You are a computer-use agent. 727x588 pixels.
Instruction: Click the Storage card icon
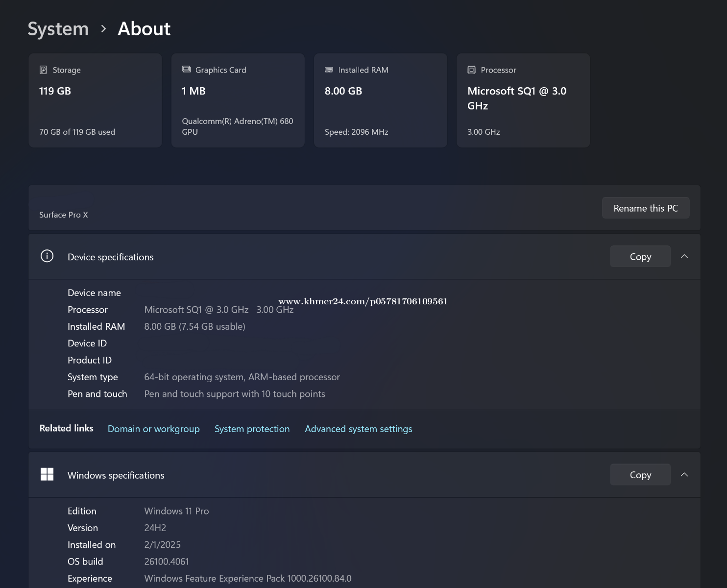coord(43,70)
